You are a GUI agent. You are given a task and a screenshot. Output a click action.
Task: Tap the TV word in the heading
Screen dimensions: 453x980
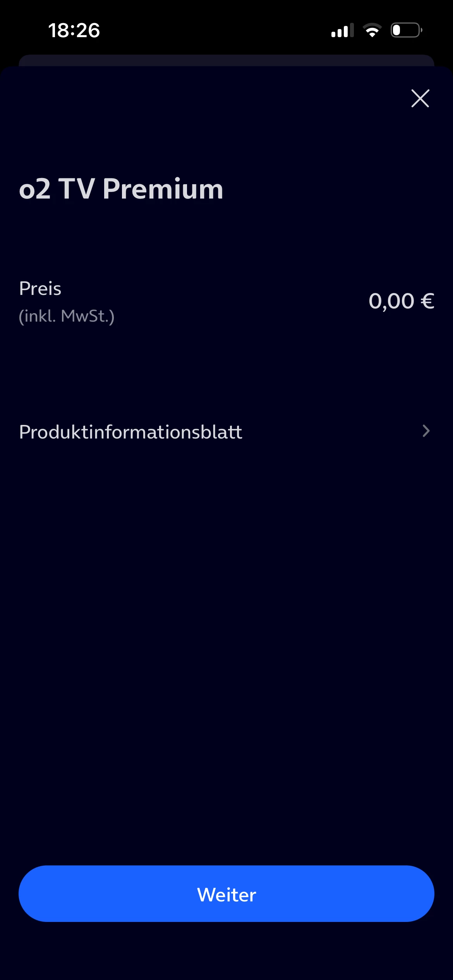coord(77,189)
